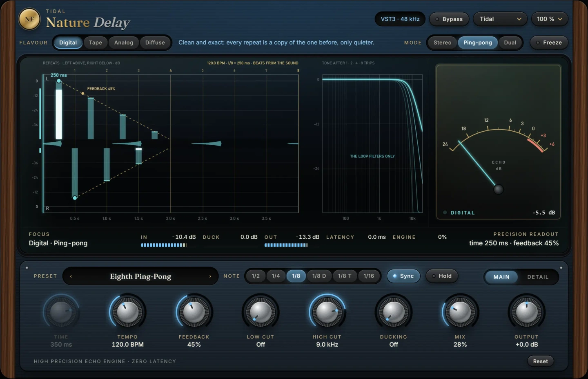Go to previous preset arrow
Image resolution: width=588 pixels, height=379 pixels.
coord(71,276)
